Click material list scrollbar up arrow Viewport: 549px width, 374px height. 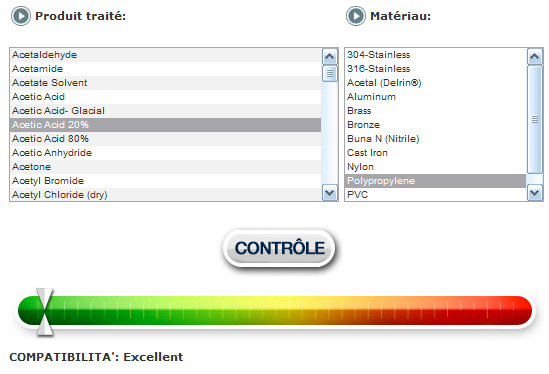point(535,56)
